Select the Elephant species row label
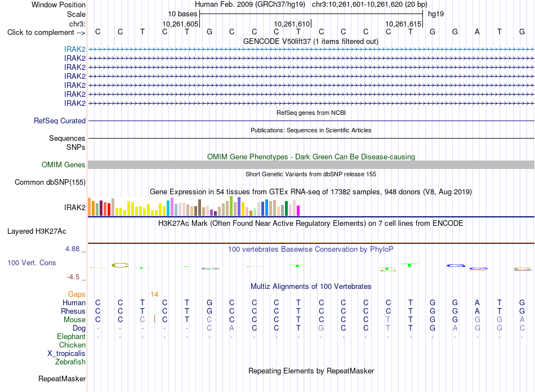The height and width of the screenshot is (392, 535). click(x=71, y=337)
